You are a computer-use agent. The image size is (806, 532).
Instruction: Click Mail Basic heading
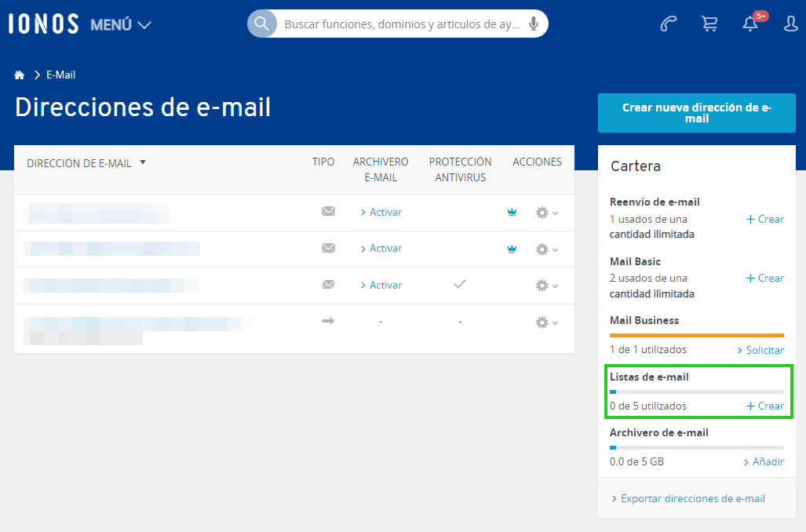pos(635,261)
